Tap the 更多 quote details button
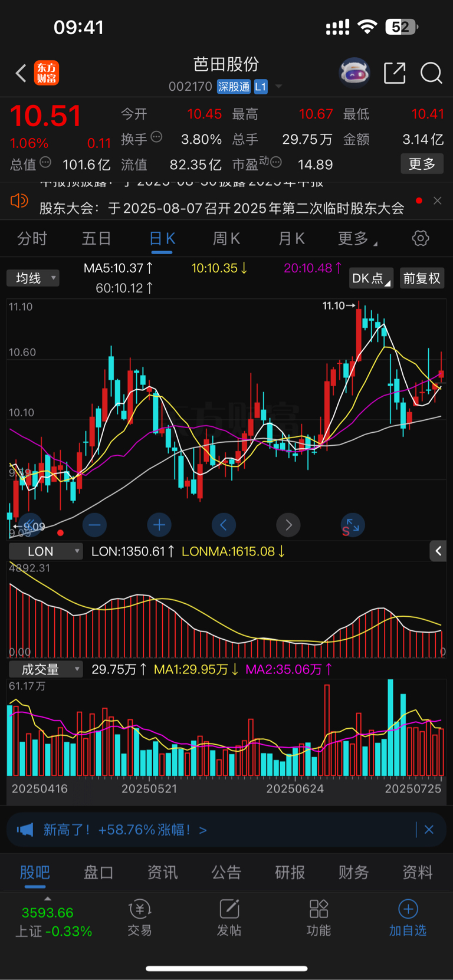 (x=422, y=163)
